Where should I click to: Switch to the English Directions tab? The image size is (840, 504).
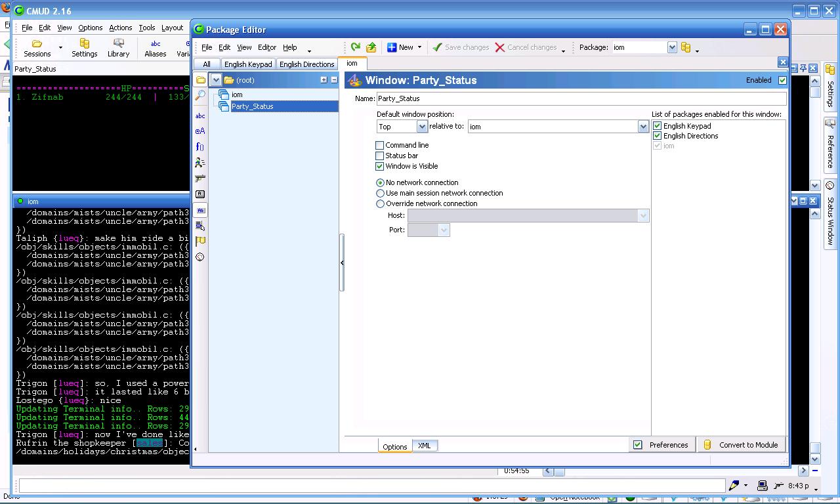click(306, 64)
